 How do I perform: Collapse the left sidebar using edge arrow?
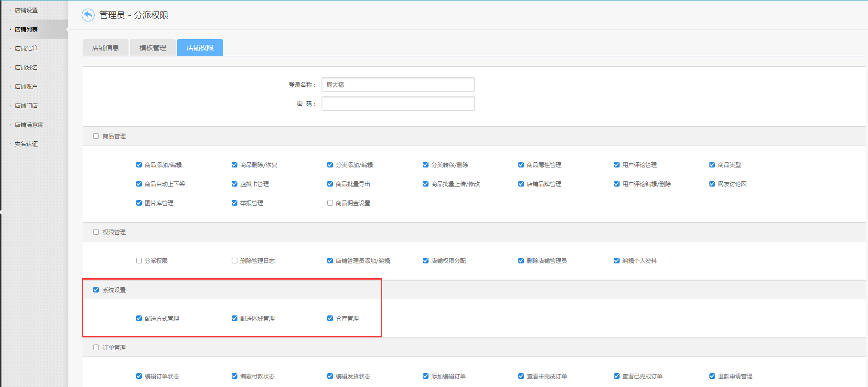coord(1,211)
